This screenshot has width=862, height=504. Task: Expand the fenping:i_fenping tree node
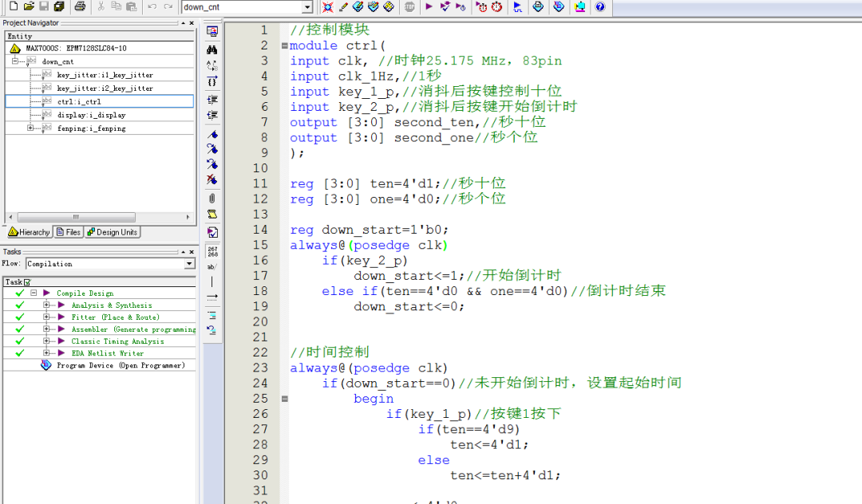click(x=30, y=128)
